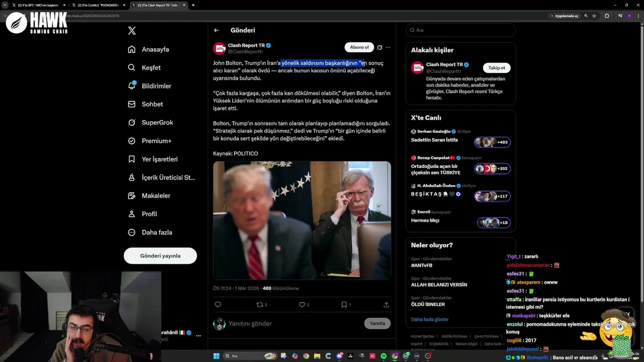
Task: Click the Erişilebilirlik footer link
Action: (x=439, y=344)
